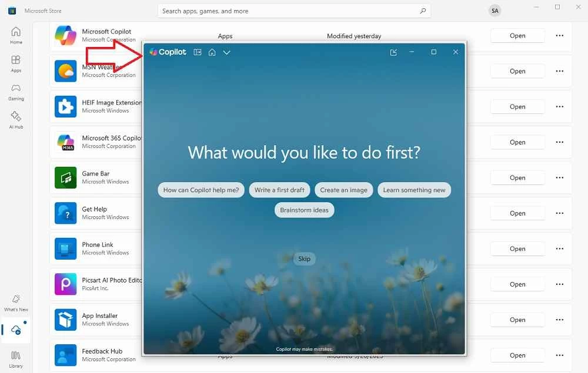Choose 'Create an image' suggestion chip
This screenshot has height=373, width=588.
click(x=343, y=190)
